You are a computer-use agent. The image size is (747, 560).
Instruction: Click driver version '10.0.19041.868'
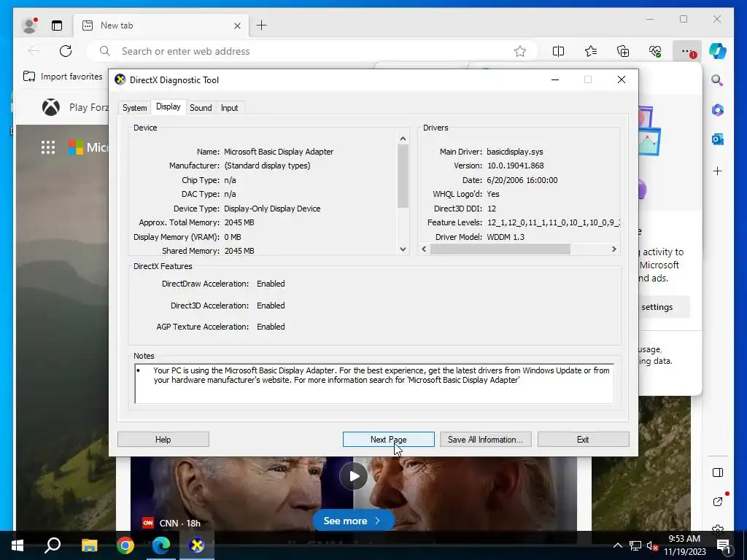[516, 166]
